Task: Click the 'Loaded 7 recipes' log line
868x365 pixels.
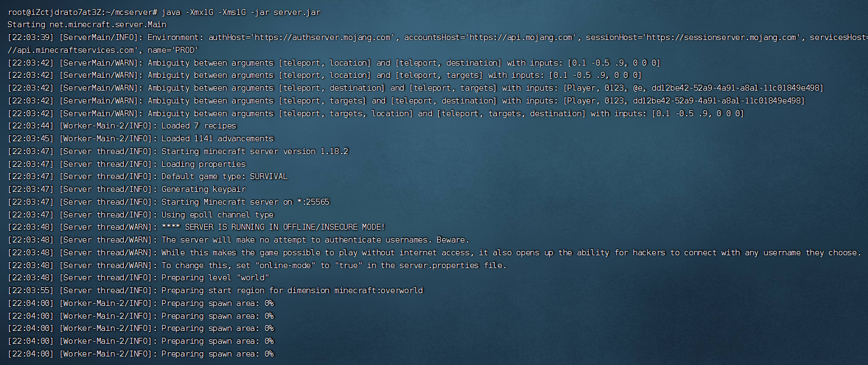Action: click(122, 126)
